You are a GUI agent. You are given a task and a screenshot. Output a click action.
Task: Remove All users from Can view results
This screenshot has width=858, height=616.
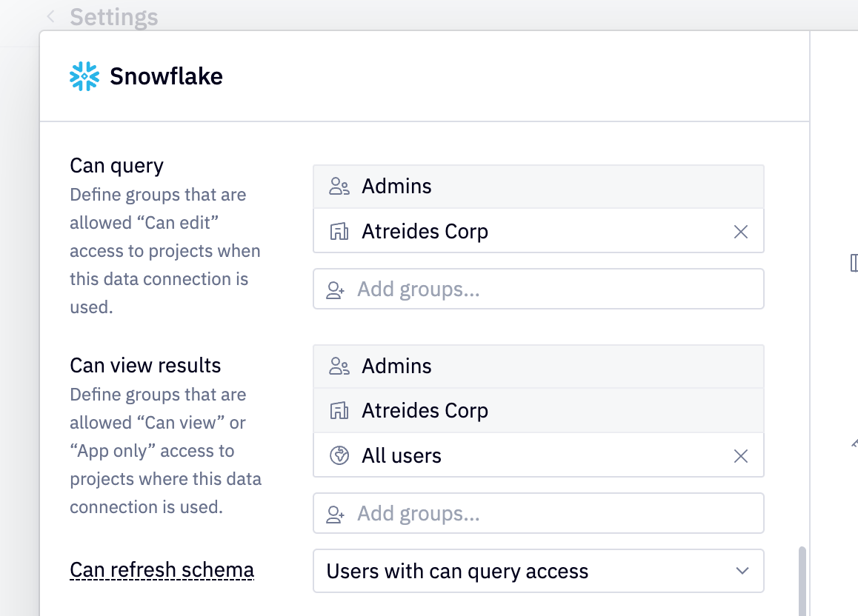(740, 456)
